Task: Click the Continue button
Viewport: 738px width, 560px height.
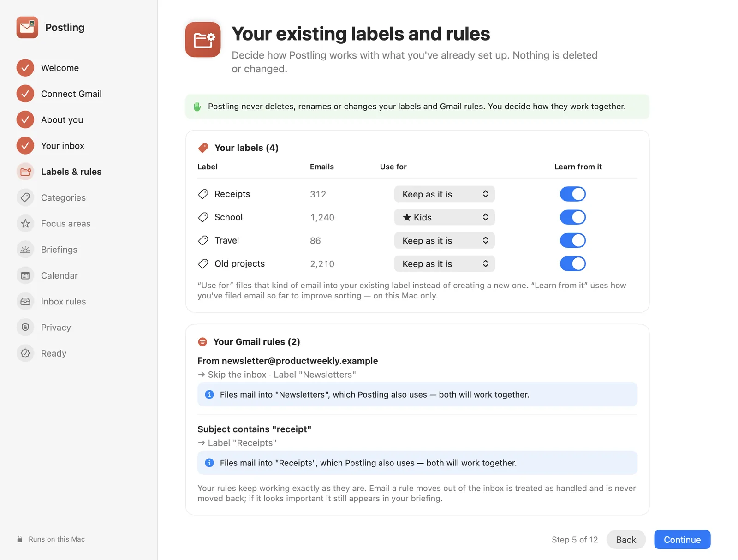Action: (682, 540)
